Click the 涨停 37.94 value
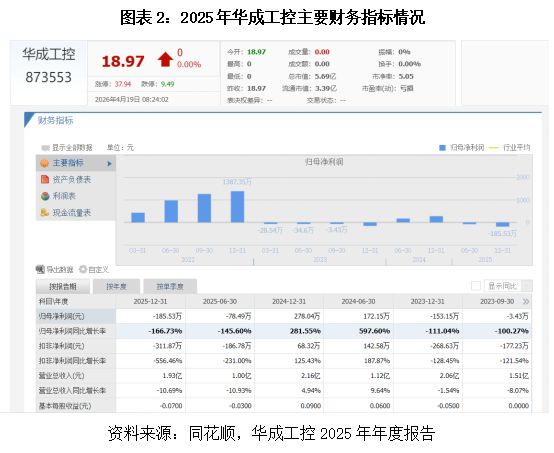The width and height of the screenshot is (554, 453). click(x=123, y=84)
